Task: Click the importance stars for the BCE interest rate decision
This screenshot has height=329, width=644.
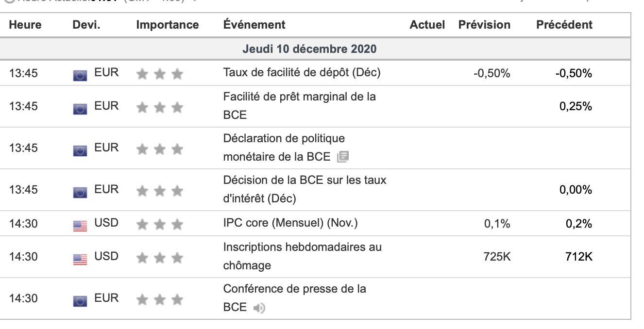Action: 159,191
